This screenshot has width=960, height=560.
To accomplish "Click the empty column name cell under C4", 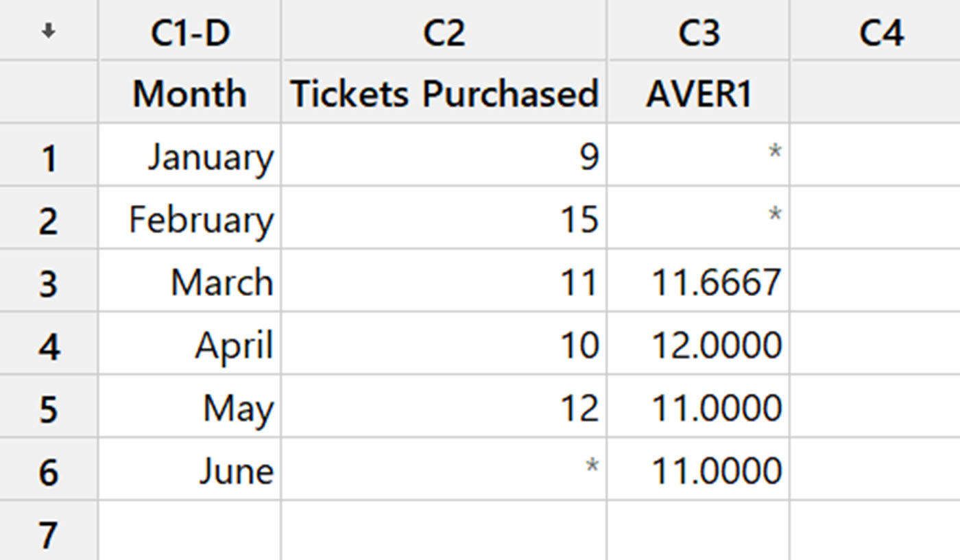I will coord(876,92).
